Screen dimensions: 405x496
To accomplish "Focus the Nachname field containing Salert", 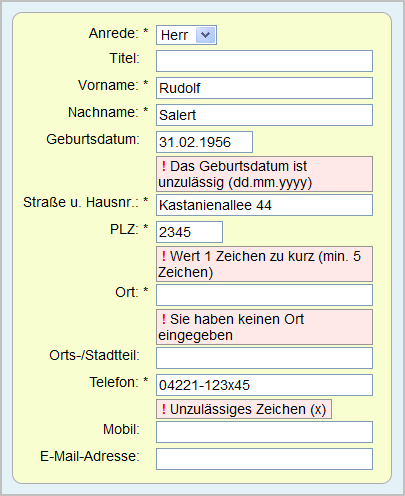I will click(264, 115).
